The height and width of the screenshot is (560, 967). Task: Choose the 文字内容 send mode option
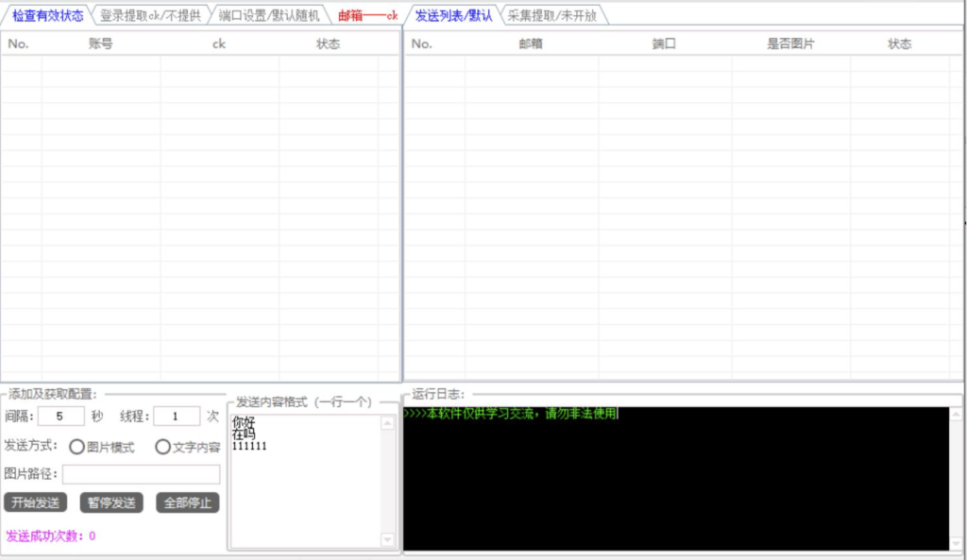click(162, 447)
